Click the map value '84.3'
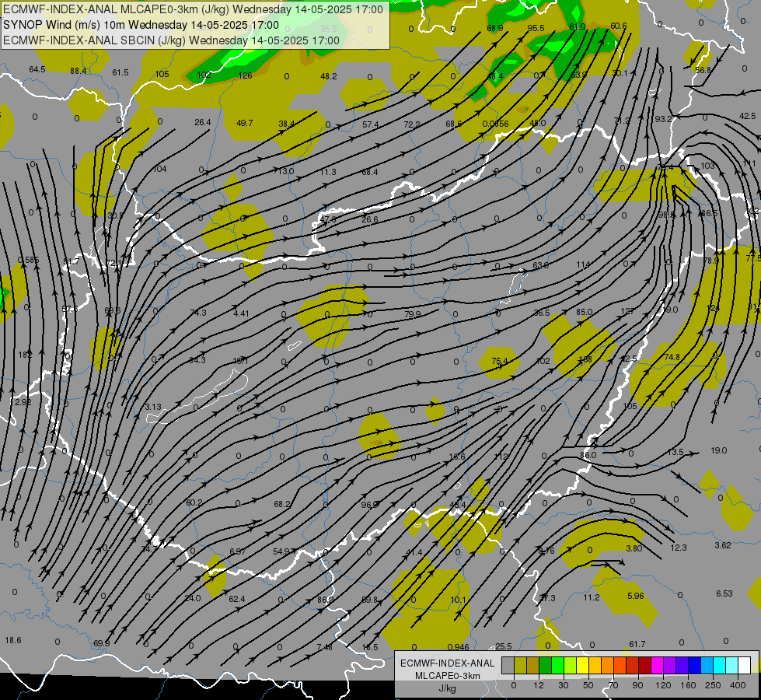This screenshot has width=761, height=700. (x=197, y=360)
